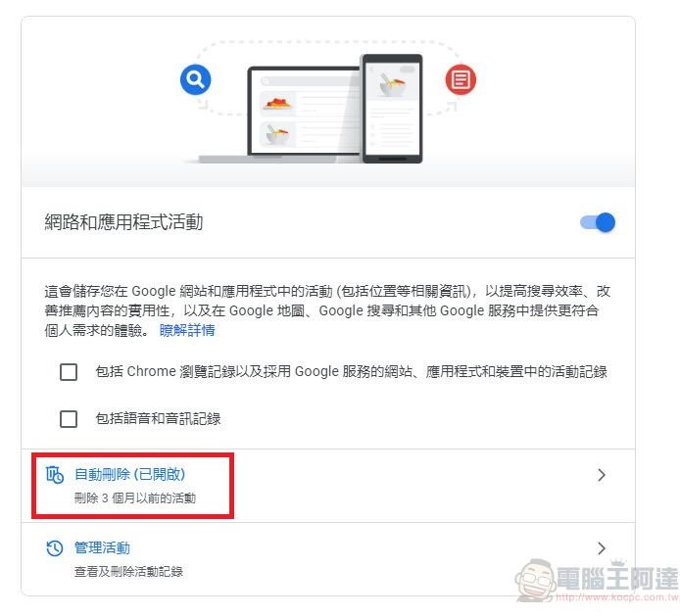Click the smartphone illustration in banner
The width and height of the screenshot is (680, 616).
tap(392, 109)
